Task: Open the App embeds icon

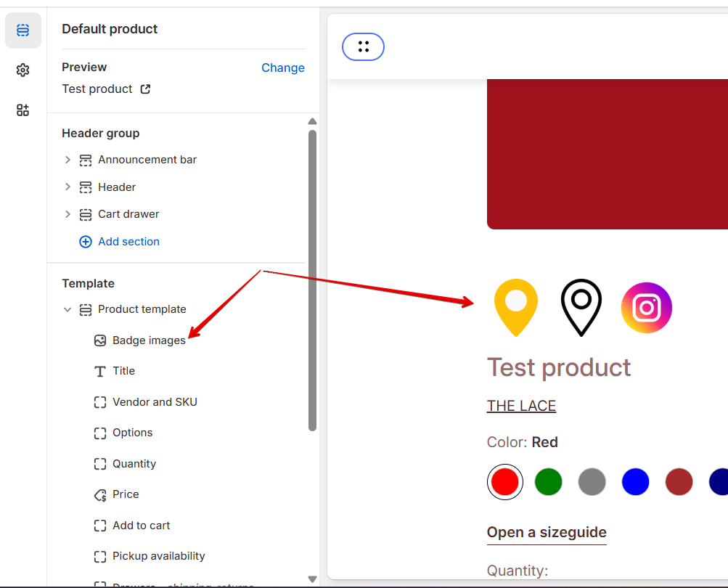Action: (23, 110)
